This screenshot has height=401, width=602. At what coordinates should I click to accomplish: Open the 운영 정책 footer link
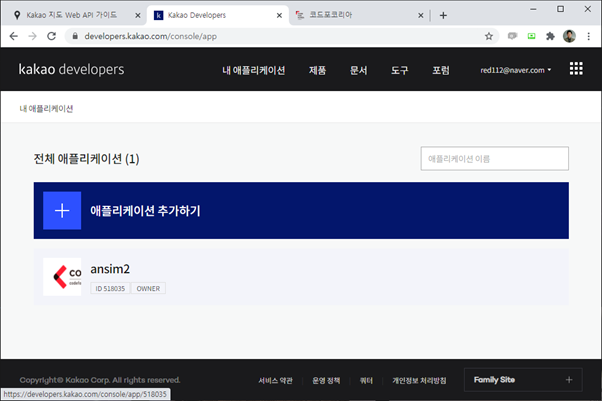[326, 380]
